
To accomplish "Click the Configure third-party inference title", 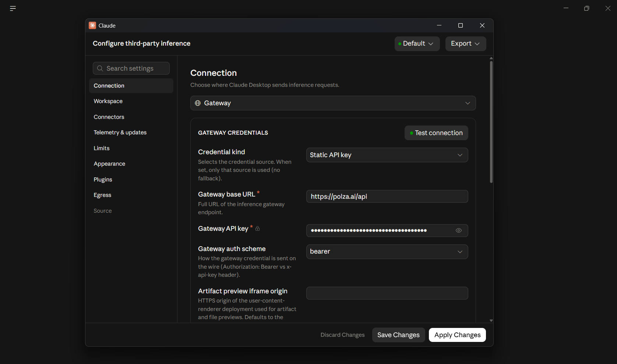I will [x=142, y=43].
